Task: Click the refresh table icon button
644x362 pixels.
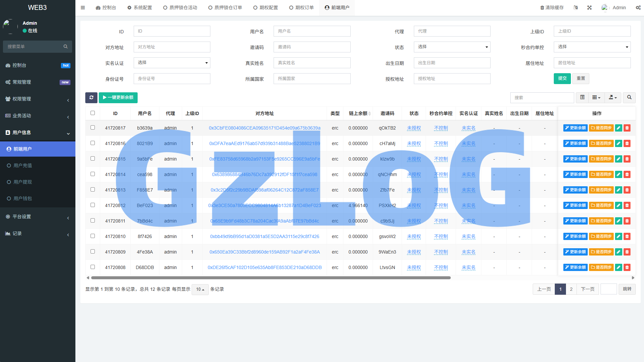Action: pyautogui.click(x=91, y=98)
